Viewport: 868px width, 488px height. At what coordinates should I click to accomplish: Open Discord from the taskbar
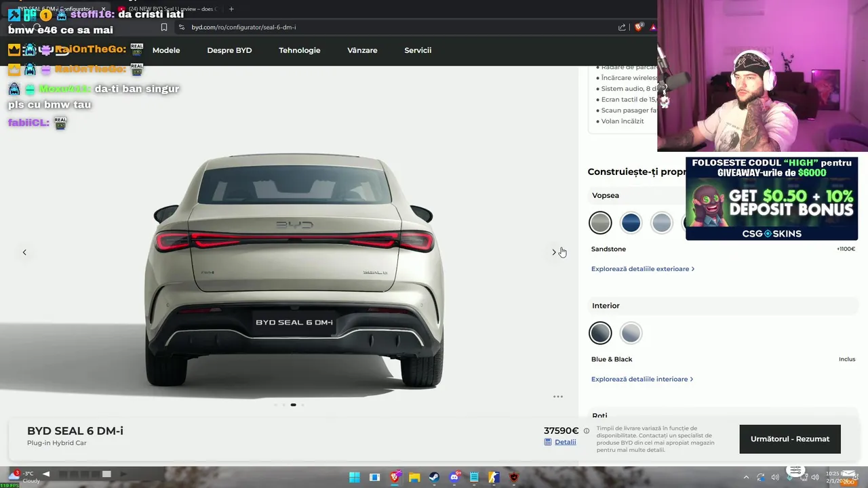[454, 477]
